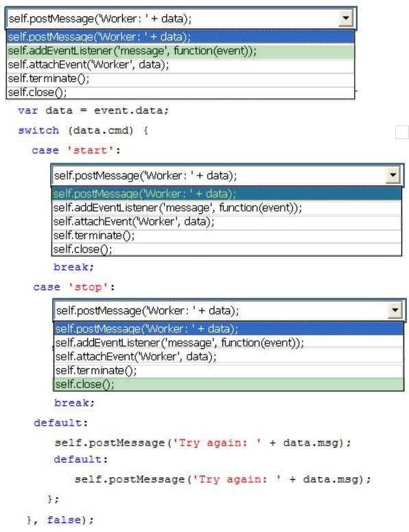Choose highlighted postMessage option in top list
This screenshot has width=409, height=532.
point(180,37)
